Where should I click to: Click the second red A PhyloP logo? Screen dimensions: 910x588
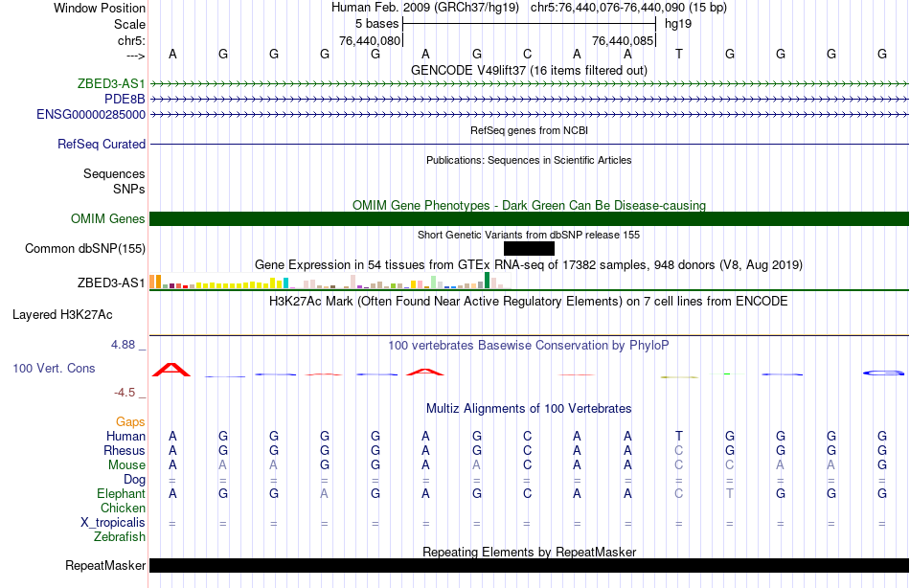pyautogui.click(x=424, y=372)
